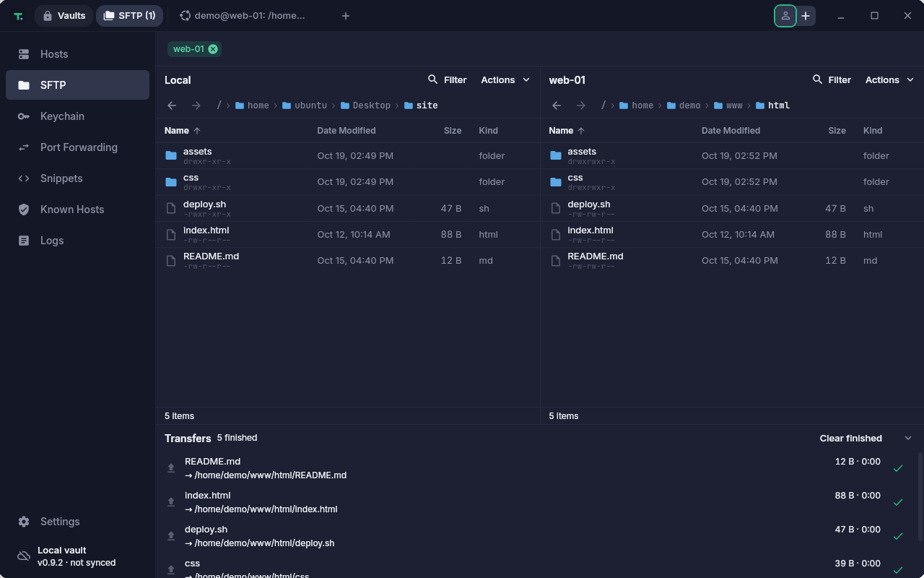
Task: Select README.md in web-01 pane
Action: click(732, 260)
